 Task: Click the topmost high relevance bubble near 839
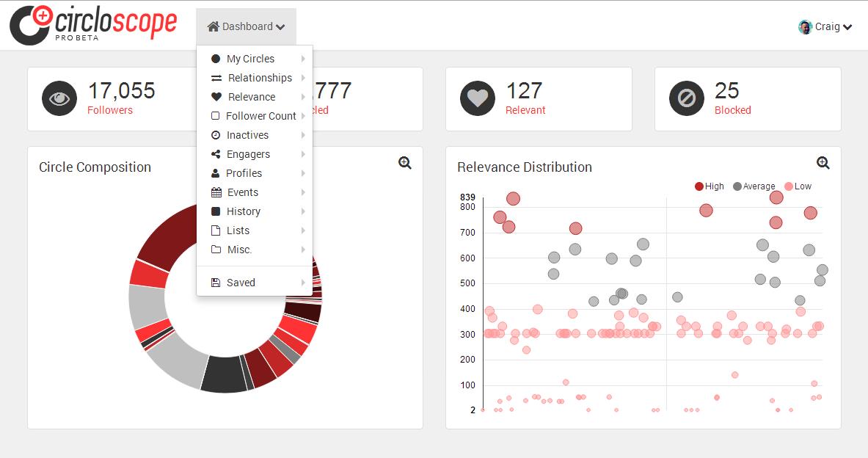point(513,199)
